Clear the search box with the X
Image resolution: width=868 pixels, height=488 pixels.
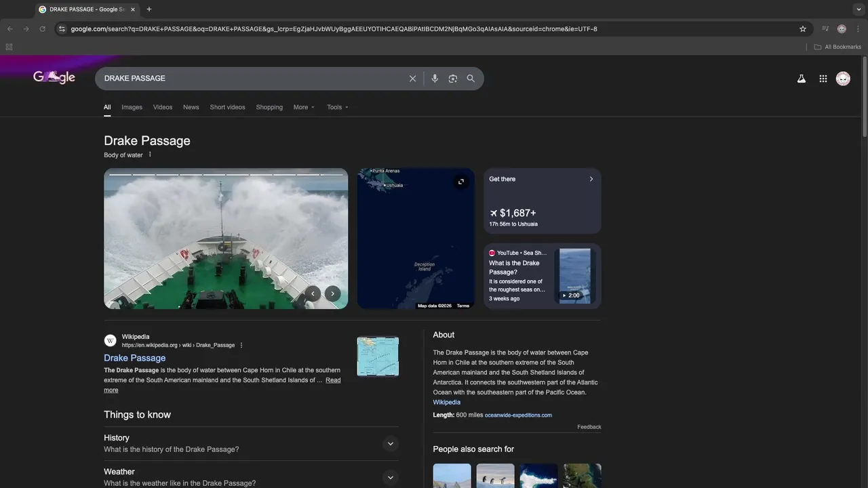[x=412, y=79]
